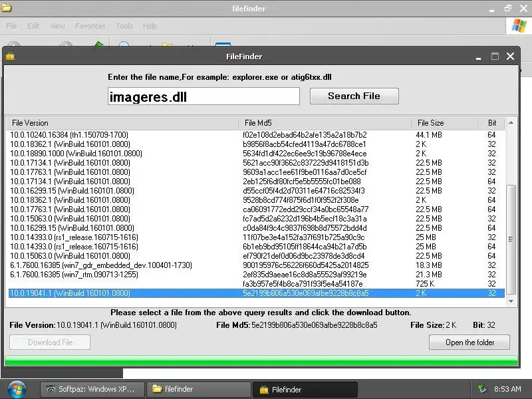Sort by the File Md5 column header
The width and height of the screenshot is (532, 399).
[x=325, y=123]
